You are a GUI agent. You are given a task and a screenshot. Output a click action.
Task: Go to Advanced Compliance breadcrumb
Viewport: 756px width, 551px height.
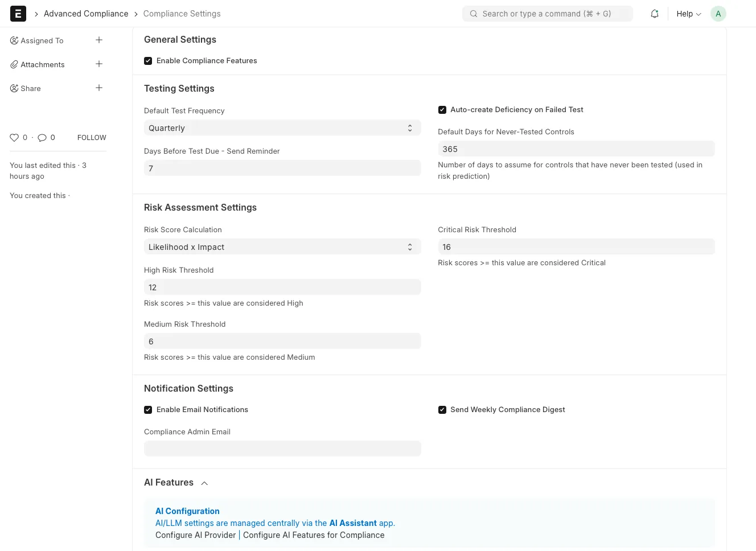[x=86, y=14]
